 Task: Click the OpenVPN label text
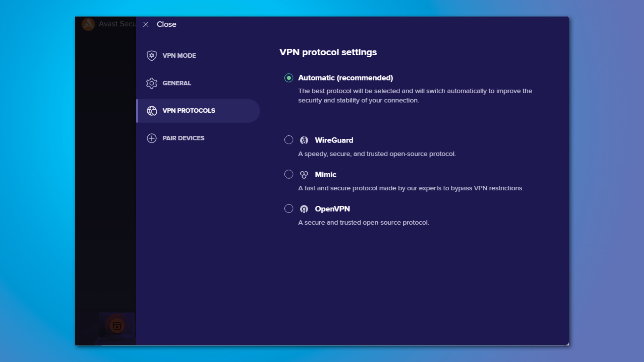coord(332,209)
